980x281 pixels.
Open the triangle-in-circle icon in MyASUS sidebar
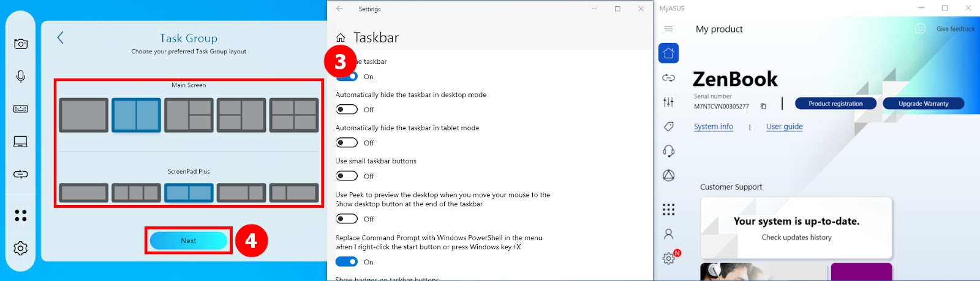(x=668, y=175)
